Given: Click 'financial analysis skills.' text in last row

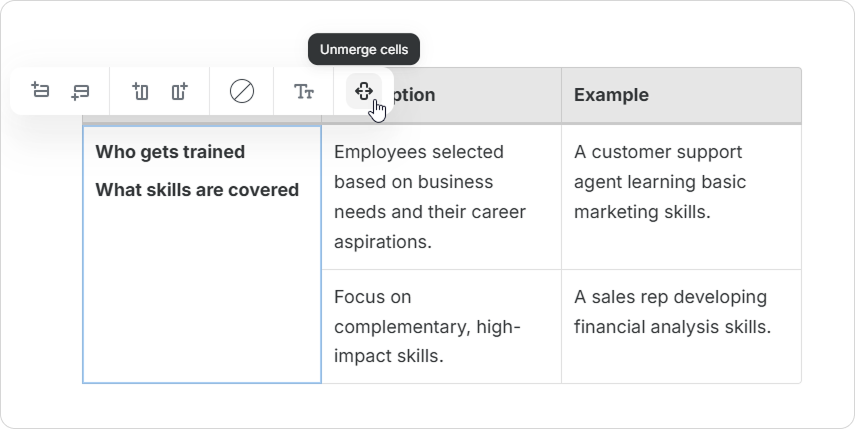Looking at the screenshot, I should 672,327.
